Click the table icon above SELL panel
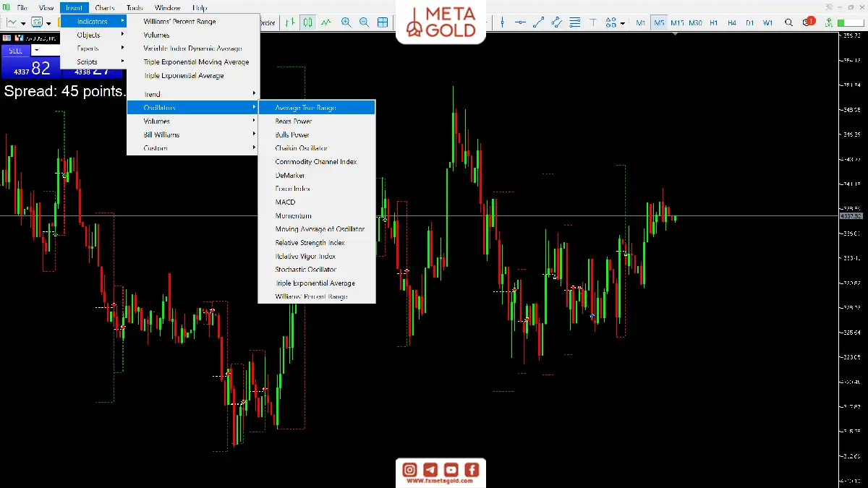This screenshot has height=488, width=868. pos(7,38)
